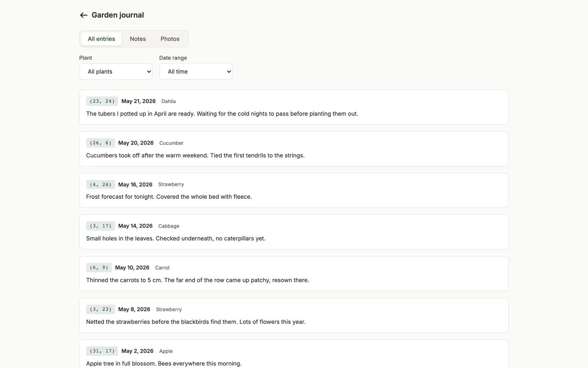Open the Notes tab
The height and width of the screenshot is (368, 588).
tap(138, 39)
